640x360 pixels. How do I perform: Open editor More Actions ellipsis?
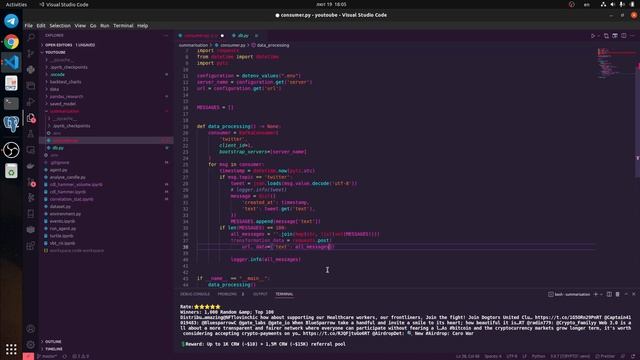[x=632, y=36]
